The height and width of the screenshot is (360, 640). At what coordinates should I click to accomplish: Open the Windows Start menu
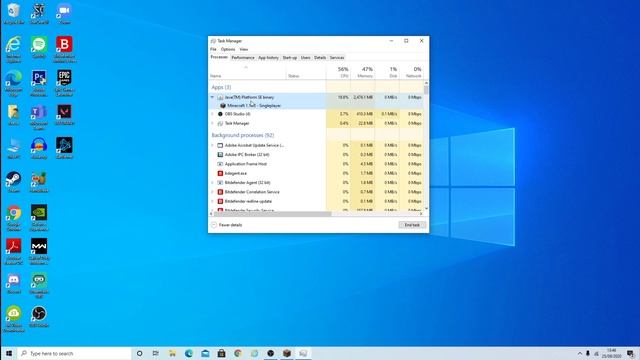9,353
